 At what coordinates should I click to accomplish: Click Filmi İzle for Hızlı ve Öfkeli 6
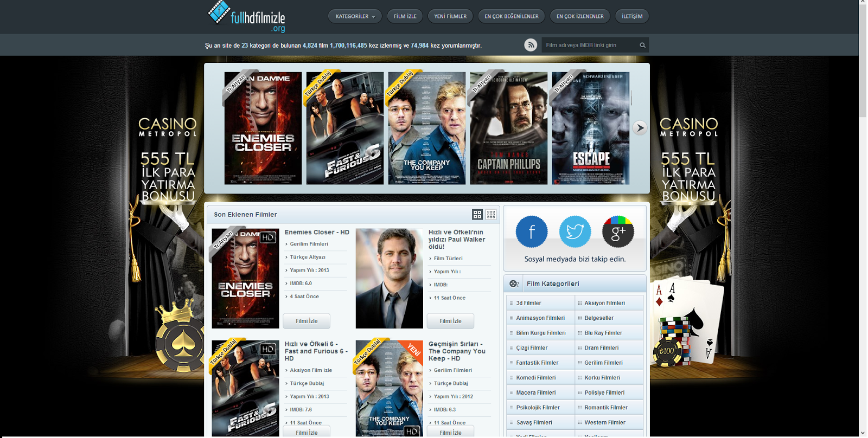[307, 432]
